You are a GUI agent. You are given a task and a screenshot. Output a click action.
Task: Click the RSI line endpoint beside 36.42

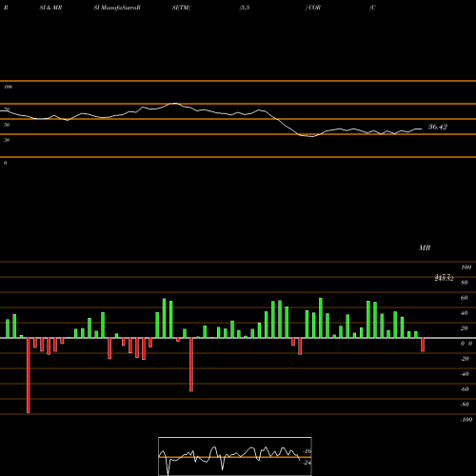[x=422, y=129]
